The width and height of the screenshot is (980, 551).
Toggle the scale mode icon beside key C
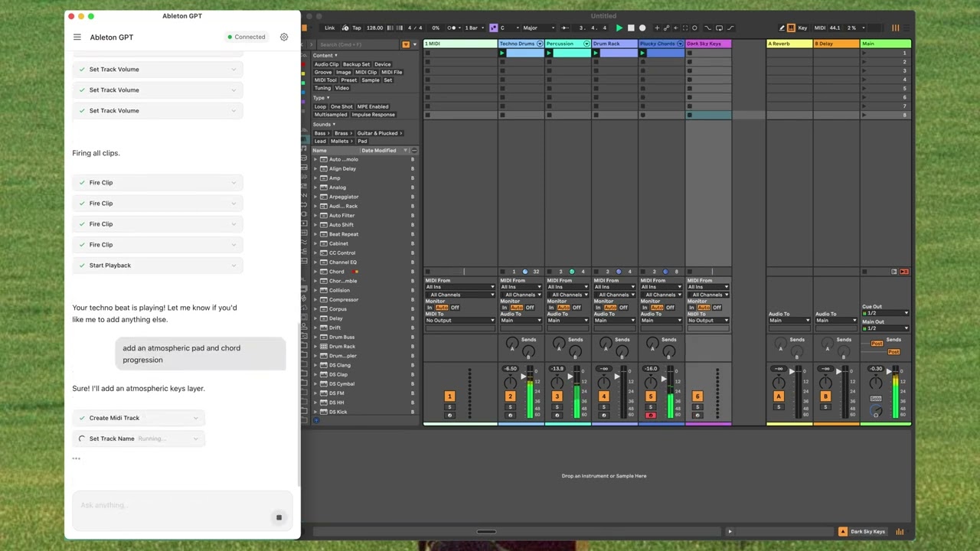tap(493, 28)
